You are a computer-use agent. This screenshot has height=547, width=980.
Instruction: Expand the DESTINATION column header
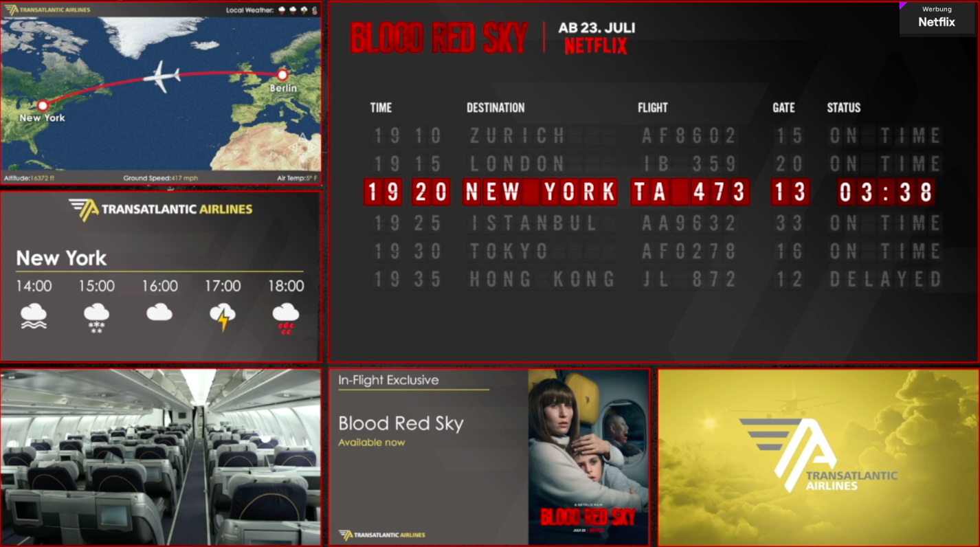495,108
